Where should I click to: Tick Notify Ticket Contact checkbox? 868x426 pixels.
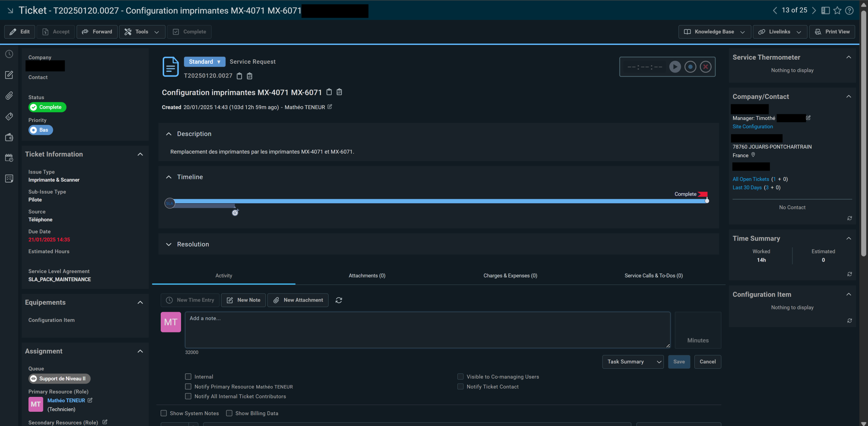tap(460, 386)
